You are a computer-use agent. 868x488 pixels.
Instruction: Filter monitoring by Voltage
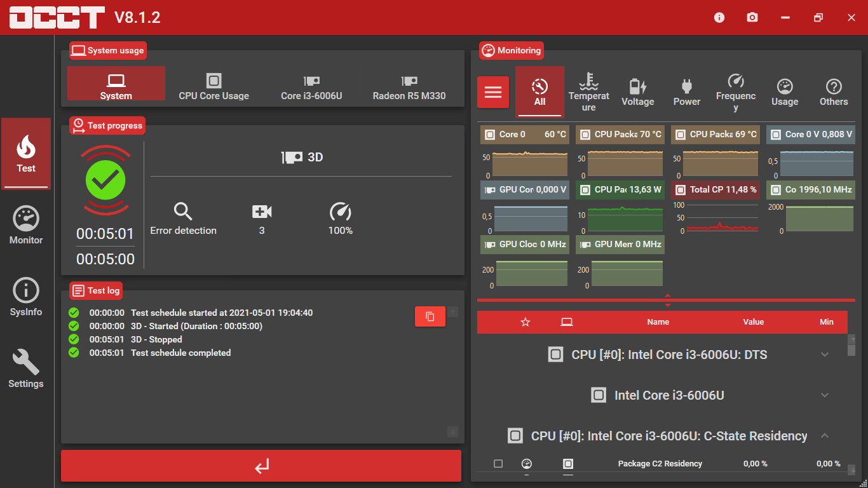(x=638, y=92)
